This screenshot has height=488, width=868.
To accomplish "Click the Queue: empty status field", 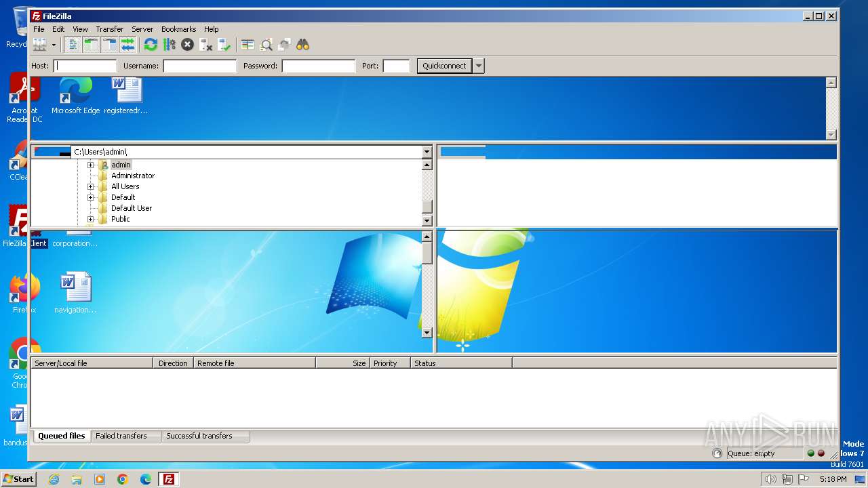I will tap(765, 453).
